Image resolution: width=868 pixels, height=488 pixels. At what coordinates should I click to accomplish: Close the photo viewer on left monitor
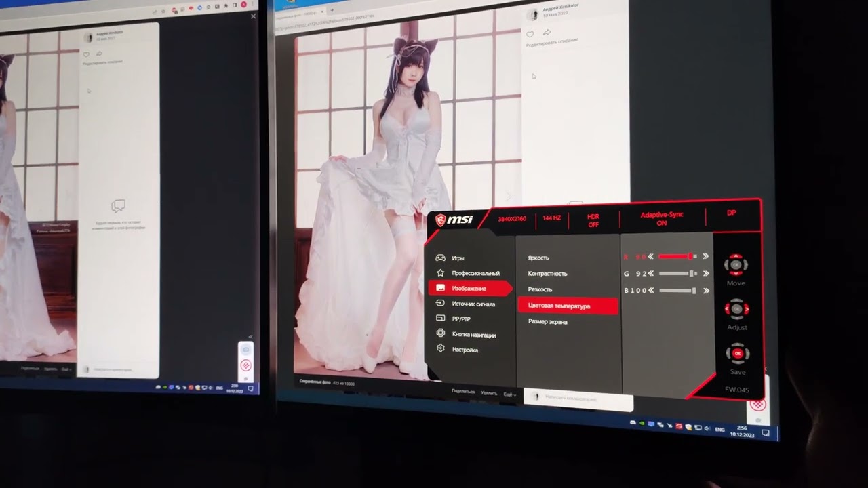click(x=253, y=16)
